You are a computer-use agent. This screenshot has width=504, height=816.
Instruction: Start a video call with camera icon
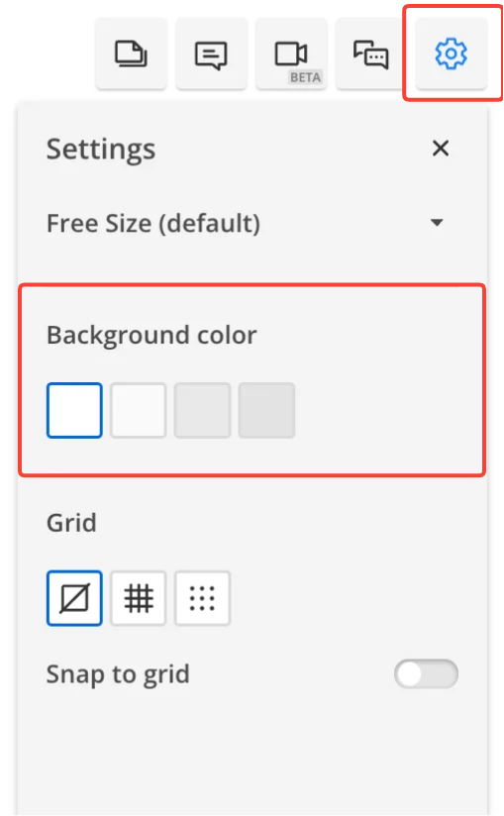[291, 53]
